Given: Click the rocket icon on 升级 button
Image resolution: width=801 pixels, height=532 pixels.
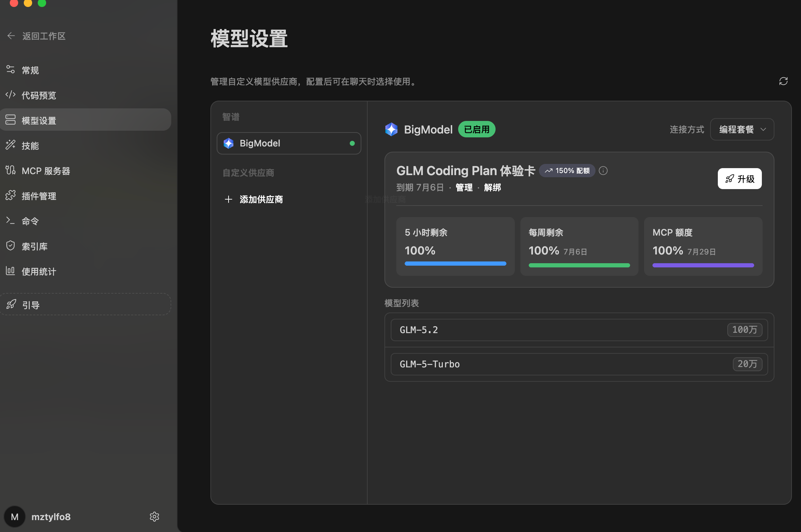Looking at the screenshot, I should [x=730, y=179].
